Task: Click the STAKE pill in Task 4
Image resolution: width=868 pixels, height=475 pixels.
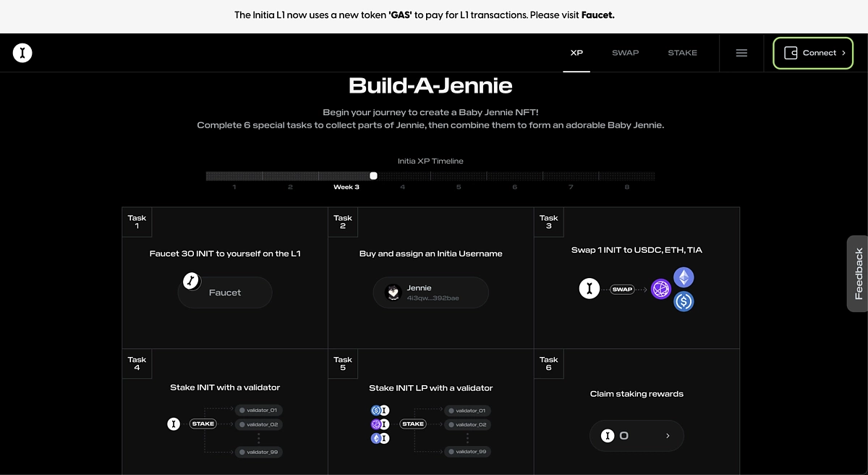Action: click(x=203, y=424)
